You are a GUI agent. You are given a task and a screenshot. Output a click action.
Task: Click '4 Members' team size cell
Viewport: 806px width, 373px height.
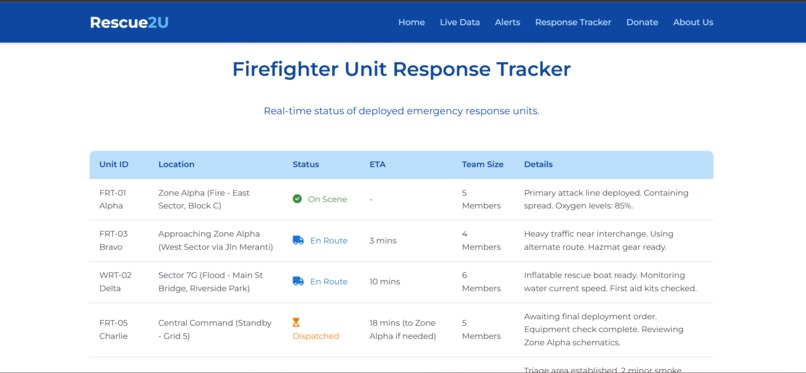coord(481,240)
